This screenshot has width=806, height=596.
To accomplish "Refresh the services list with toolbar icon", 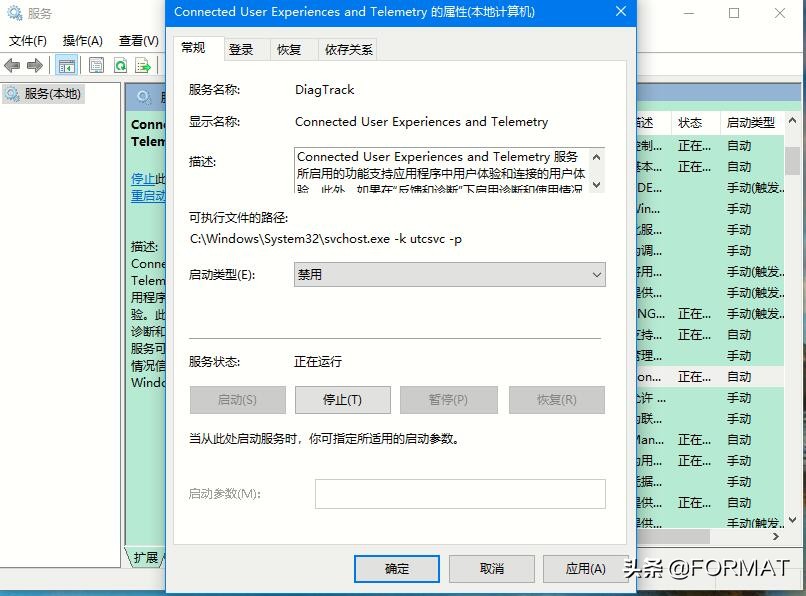I will pos(119,65).
